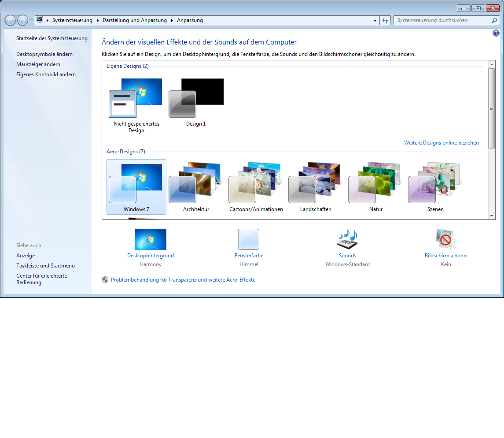The height and width of the screenshot is (438, 504).
Task: Minimize the Anpassung window
Action: [464, 8]
